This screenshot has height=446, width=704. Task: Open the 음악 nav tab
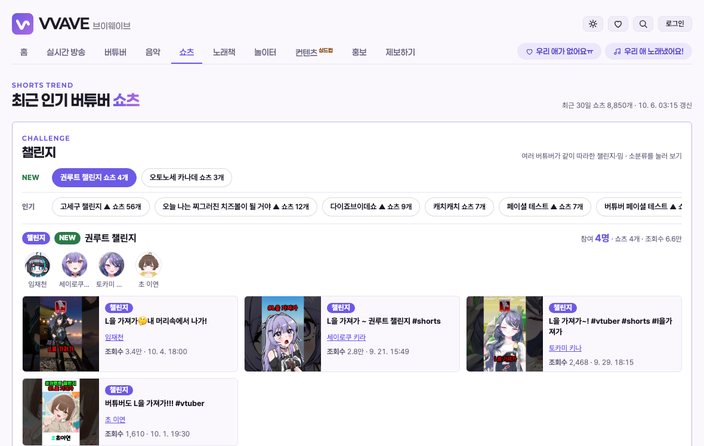point(153,52)
